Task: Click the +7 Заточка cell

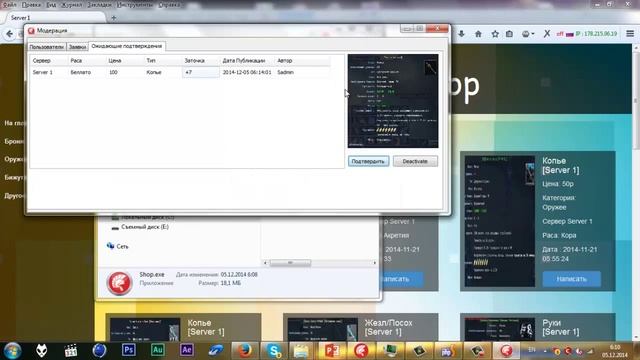Action: point(200,72)
